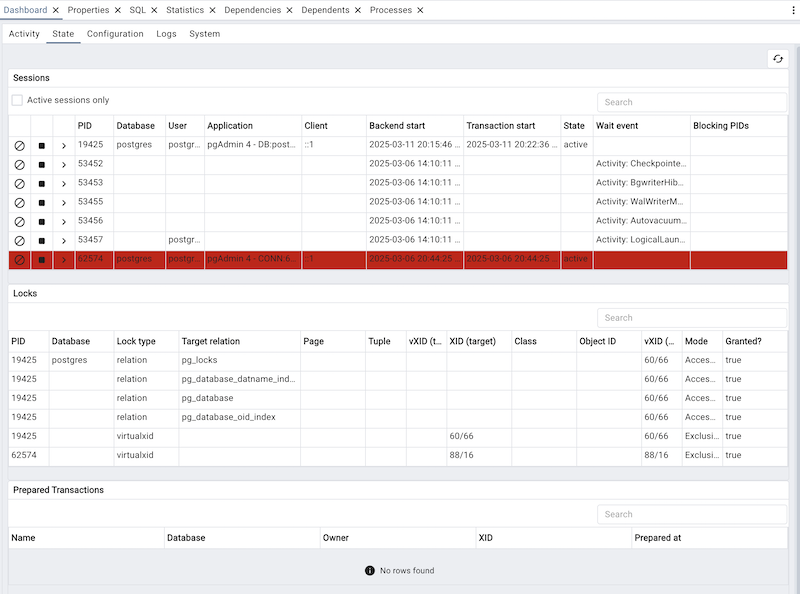Cancel the query for PID 53456

tap(19, 221)
